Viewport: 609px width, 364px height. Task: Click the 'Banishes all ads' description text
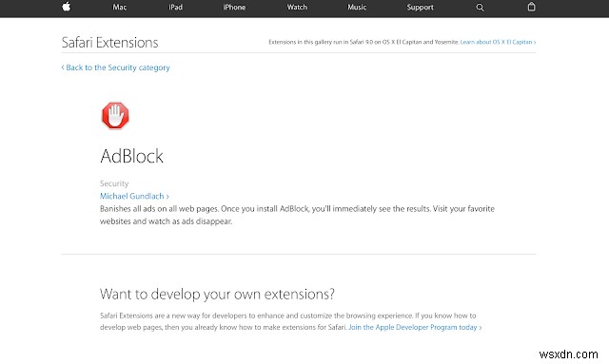[x=297, y=215]
